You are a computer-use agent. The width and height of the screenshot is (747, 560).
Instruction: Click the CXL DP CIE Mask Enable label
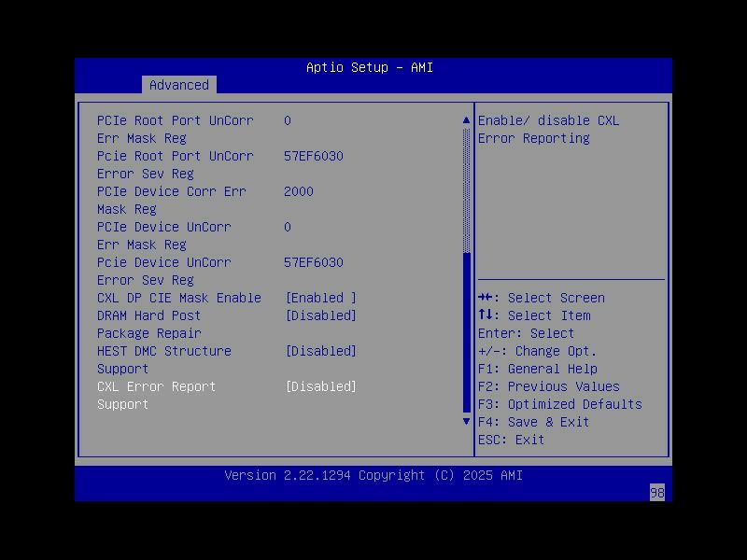pos(179,298)
